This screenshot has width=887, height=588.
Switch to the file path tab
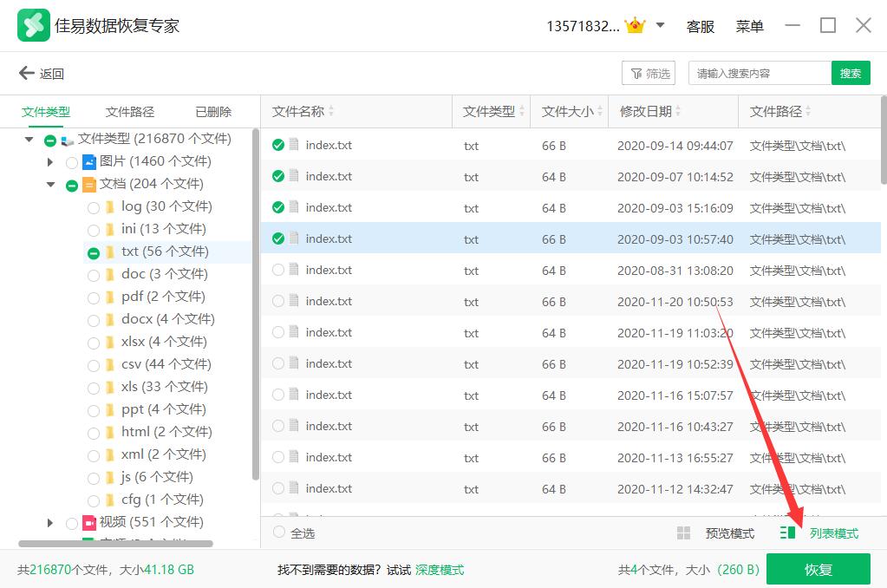130,112
